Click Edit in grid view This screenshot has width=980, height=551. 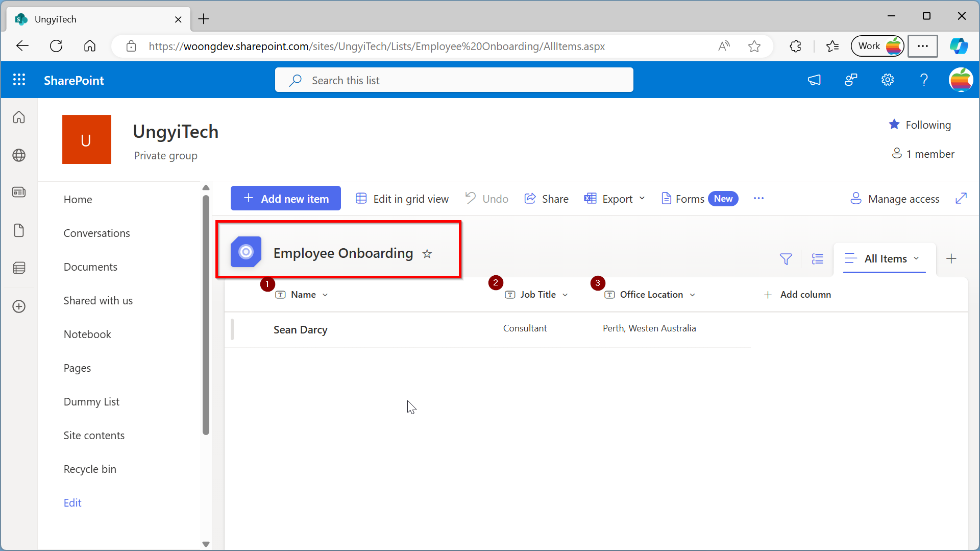coord(402,199)
